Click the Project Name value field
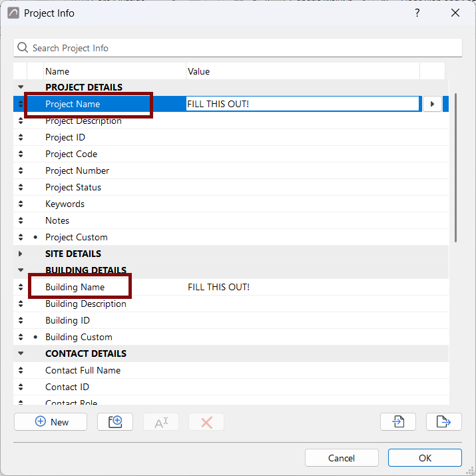 tap(302, 104)
